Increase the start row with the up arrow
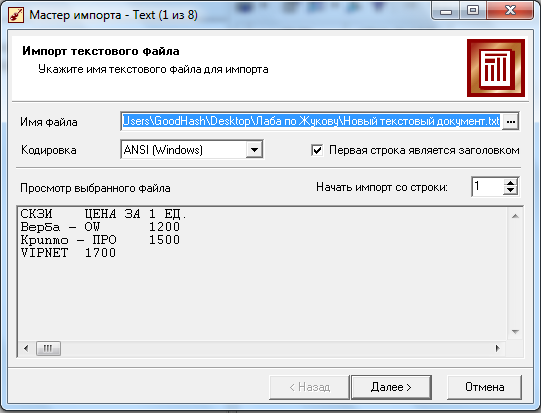This screenshot has width=541, height=413. coord(511,182)
